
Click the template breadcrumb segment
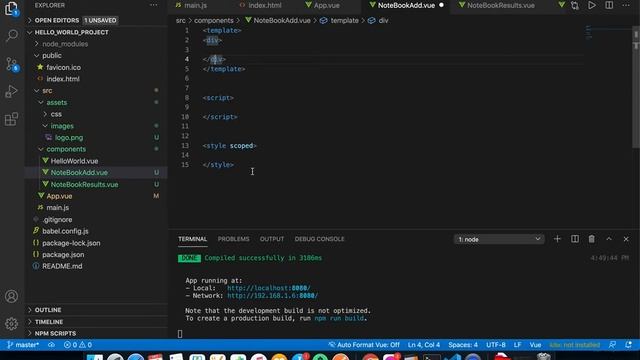344,20
